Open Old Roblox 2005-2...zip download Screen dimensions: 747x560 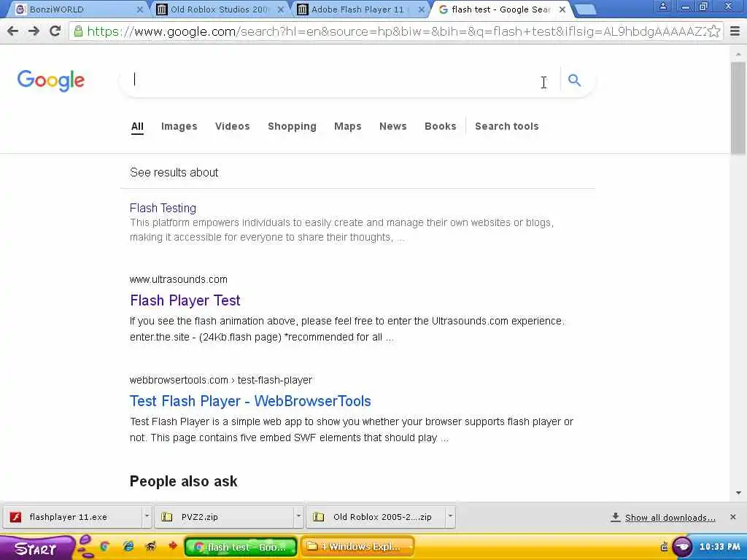click(376, 517)
